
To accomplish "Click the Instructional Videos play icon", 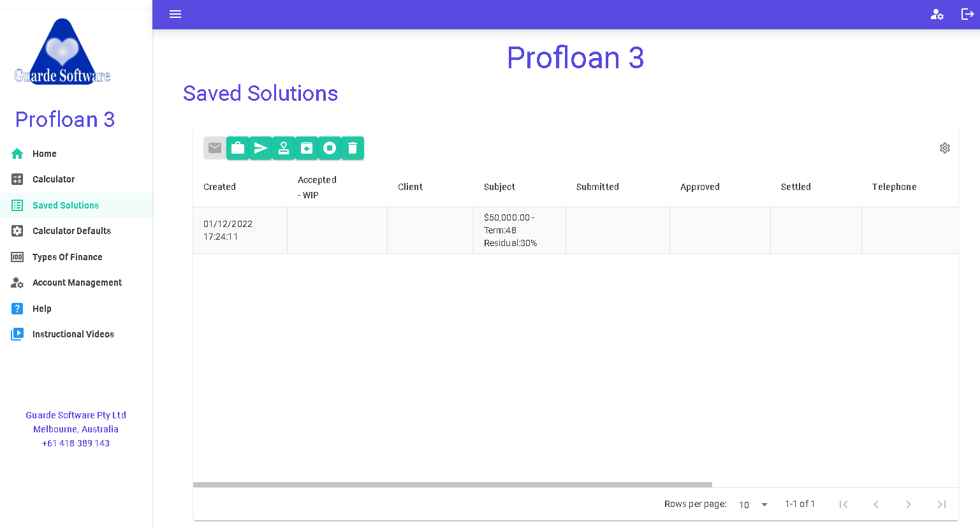I will pyautogui.click(x=17, y=334).
